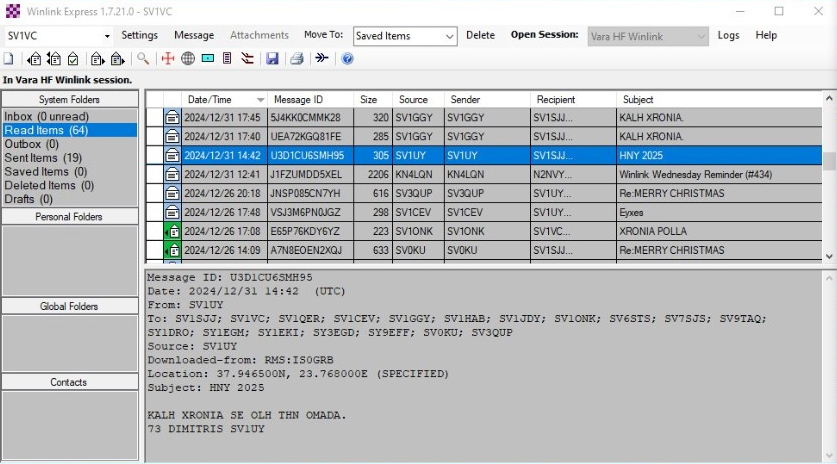Click the cyan rectangle toolbar icon
The width and height of the screenshot is (837, 464).
tap(208, 58)
